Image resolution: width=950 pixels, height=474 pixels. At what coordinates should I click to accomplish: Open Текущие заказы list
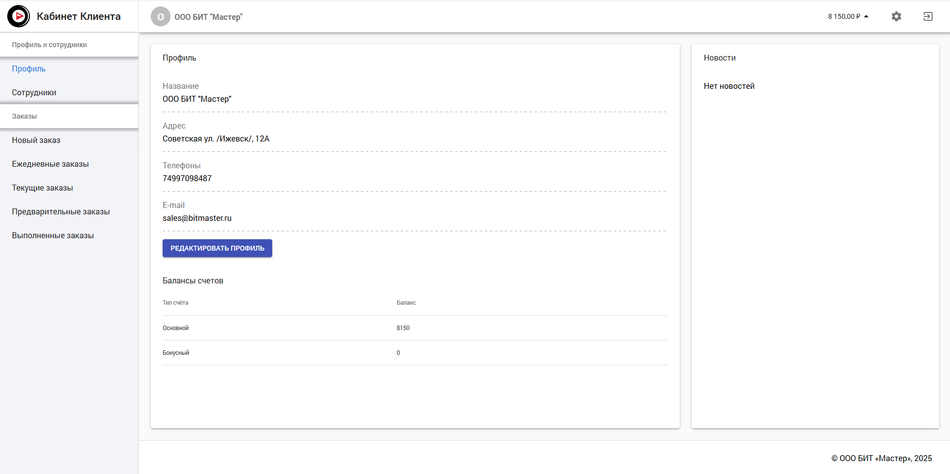(42, 188)
